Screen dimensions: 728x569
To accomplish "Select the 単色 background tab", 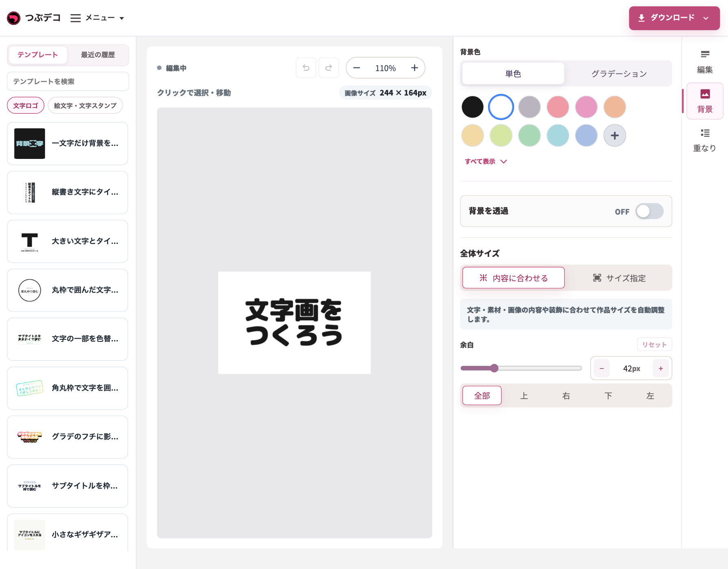I will pos(513,74).
